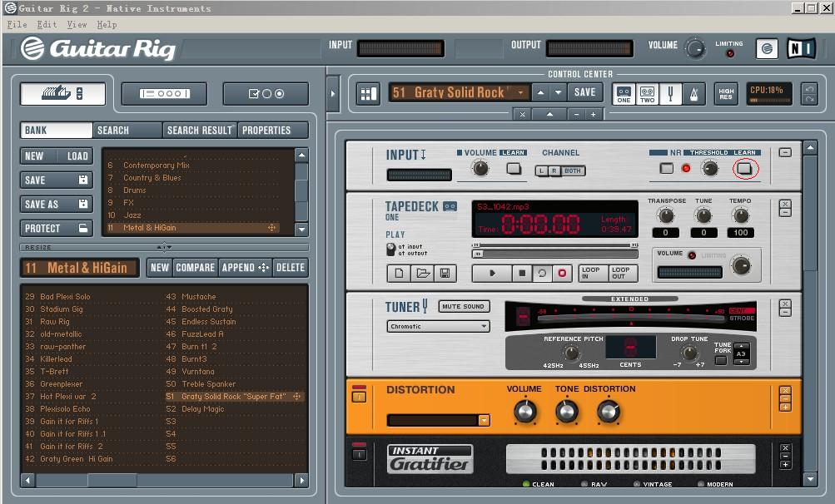Image resolution: width=835 pixels, height=504 pixels.
Task: Expand all rack components with plus button
Action: coord(594,114)
